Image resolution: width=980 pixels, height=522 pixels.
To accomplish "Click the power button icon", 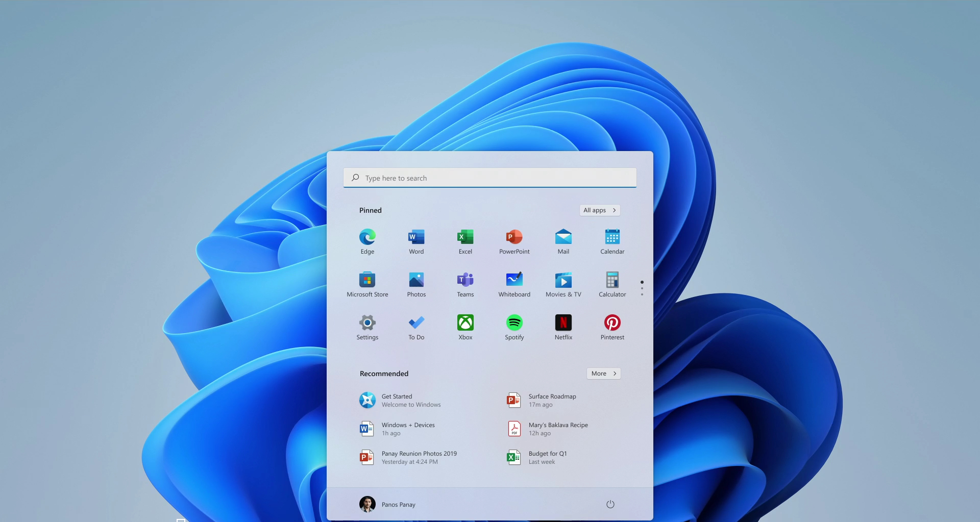I will pos(610,504).
